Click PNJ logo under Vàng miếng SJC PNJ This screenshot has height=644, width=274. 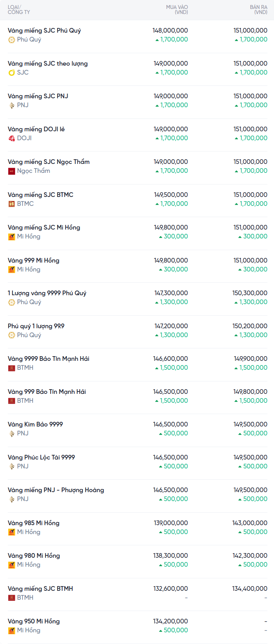click(x=12, y=105)
